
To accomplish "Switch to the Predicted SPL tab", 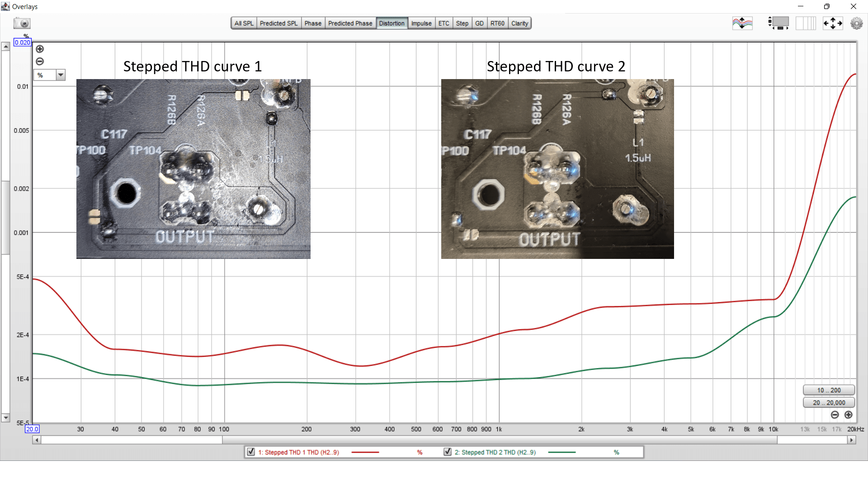I will 278,23.
